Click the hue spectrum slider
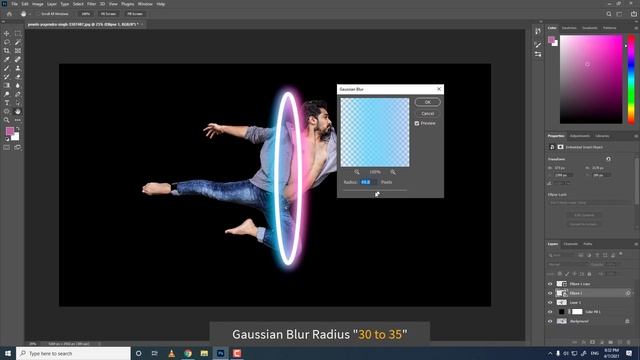640x360 pixels. click(631, 79)
